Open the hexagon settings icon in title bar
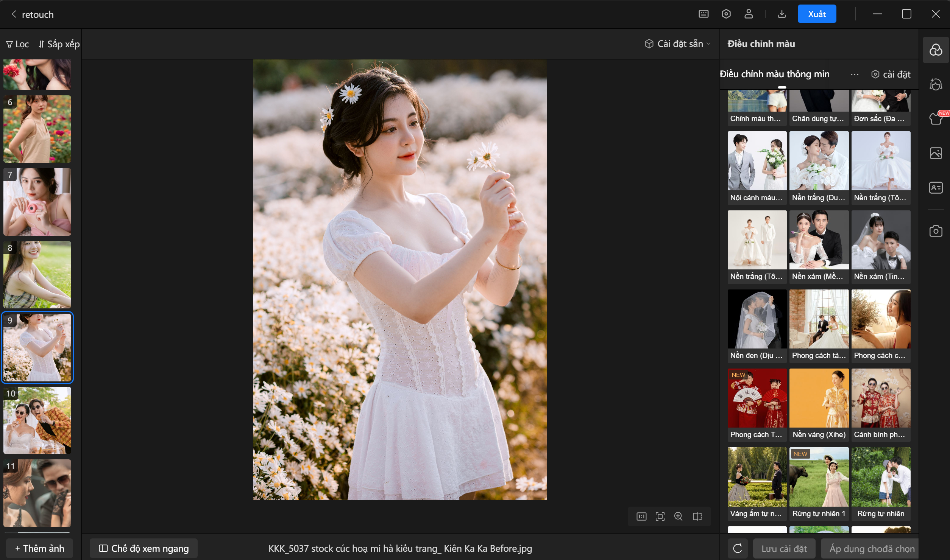 (726, 14)
